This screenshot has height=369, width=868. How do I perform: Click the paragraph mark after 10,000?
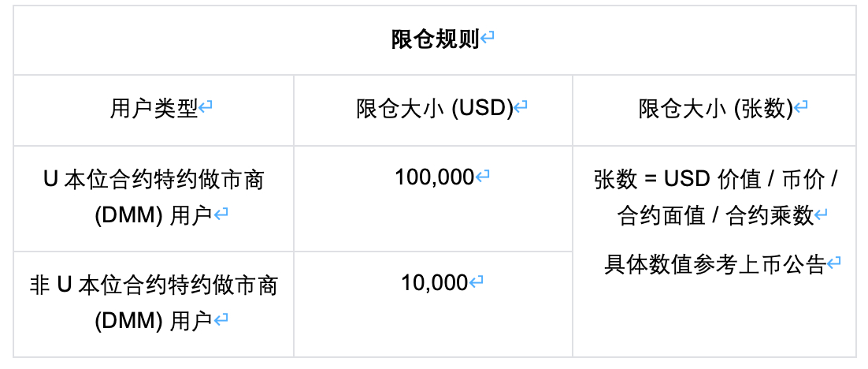pos(476,282)
